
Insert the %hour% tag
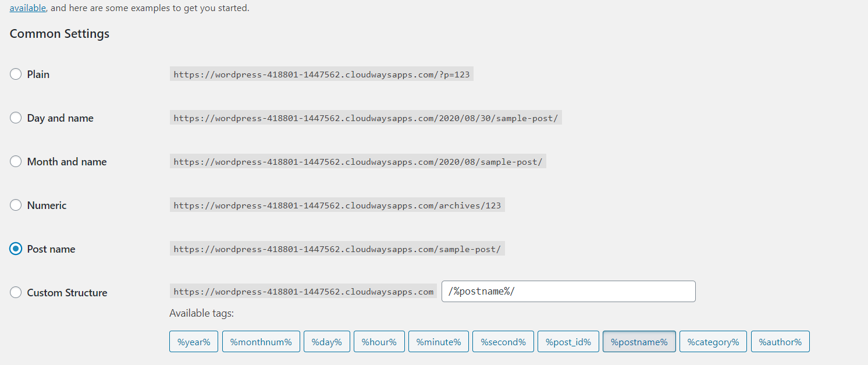(x=379, y=342)
